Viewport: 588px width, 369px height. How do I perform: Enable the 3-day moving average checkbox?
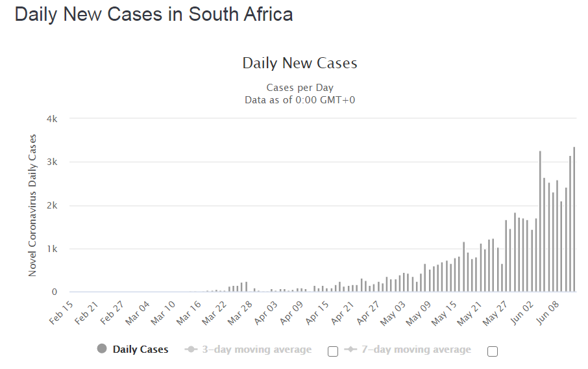[x=333, y=351]
